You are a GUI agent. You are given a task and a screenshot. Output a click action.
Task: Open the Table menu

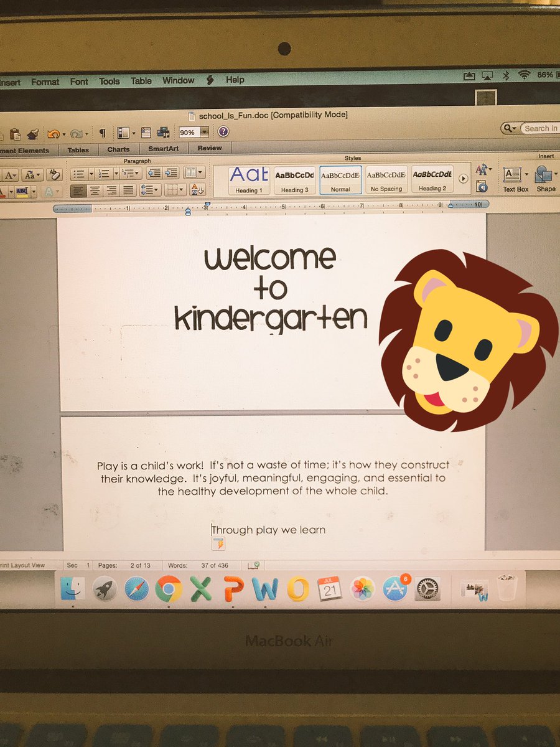141,81
